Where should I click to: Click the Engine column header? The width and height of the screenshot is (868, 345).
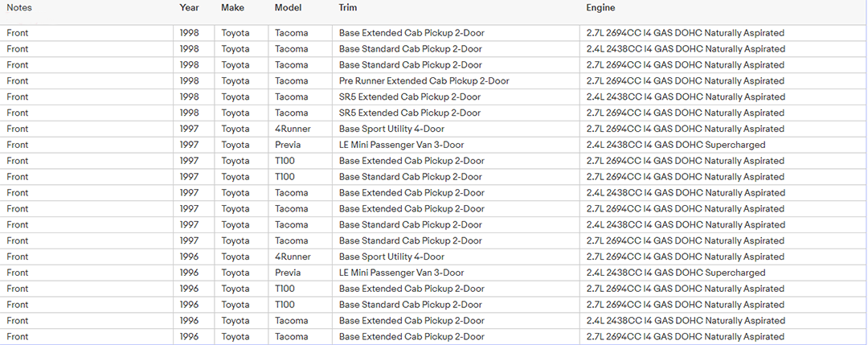pos(601,8)
